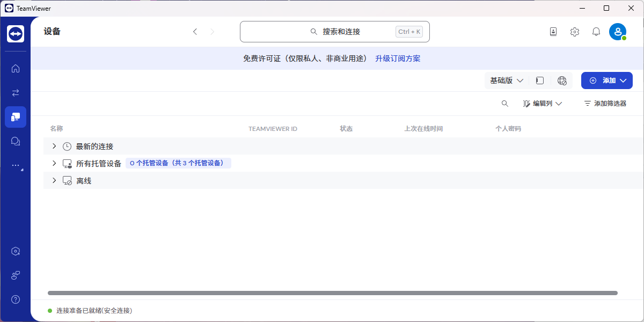The height and width of the screenshot is (322, 644).
Task: Click the TeamViewer logo in sidebar
Action: click(16, 34)
